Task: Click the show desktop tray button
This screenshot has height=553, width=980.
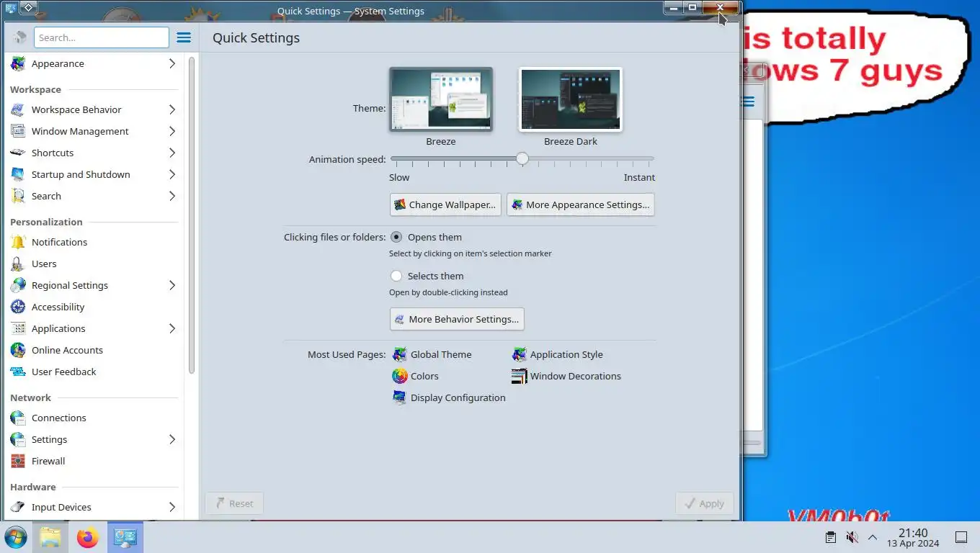Action: click(x=961, y=537)
